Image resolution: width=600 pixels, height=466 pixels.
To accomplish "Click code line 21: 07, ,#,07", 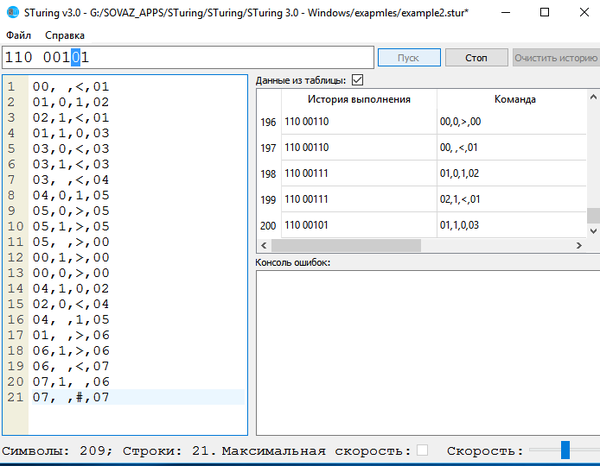I will 71,397.
